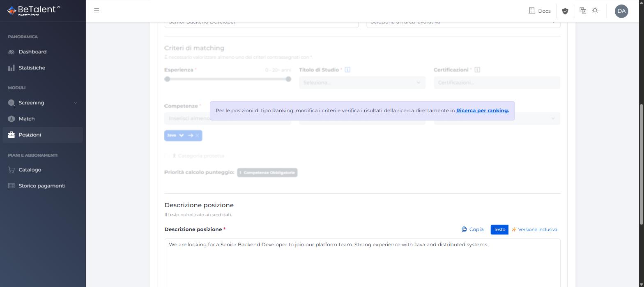Open the Java skill level chevron
Image resolution: width=644 pixels, height=287 pixels.
182,135
